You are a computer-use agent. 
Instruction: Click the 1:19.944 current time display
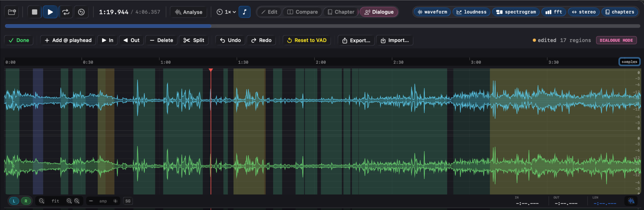[x=114, y=12]
